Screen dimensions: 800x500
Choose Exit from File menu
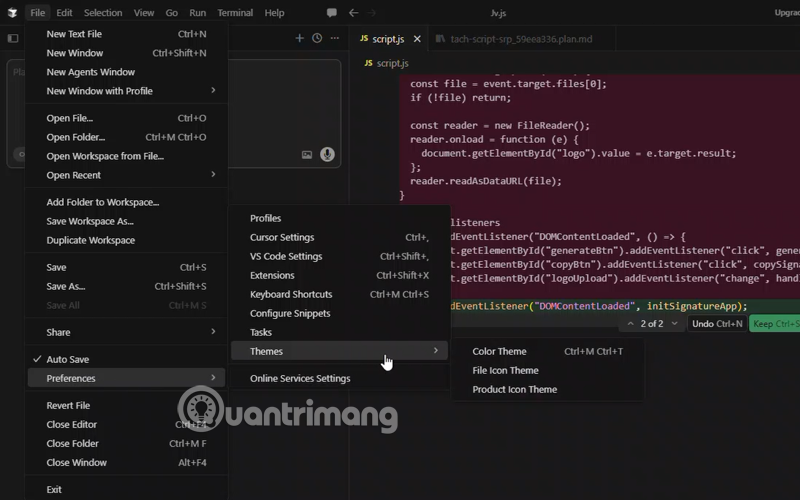126,489
